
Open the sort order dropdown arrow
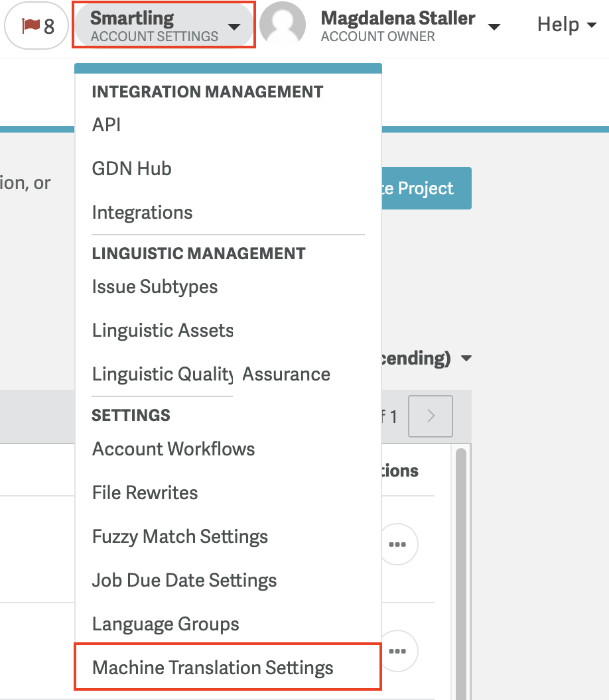466,358
